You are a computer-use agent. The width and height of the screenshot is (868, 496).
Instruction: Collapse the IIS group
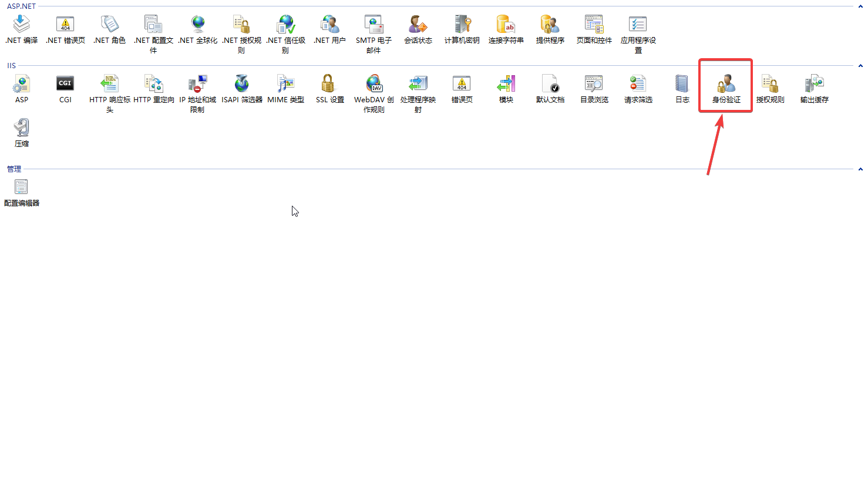(x=860, y=66)
